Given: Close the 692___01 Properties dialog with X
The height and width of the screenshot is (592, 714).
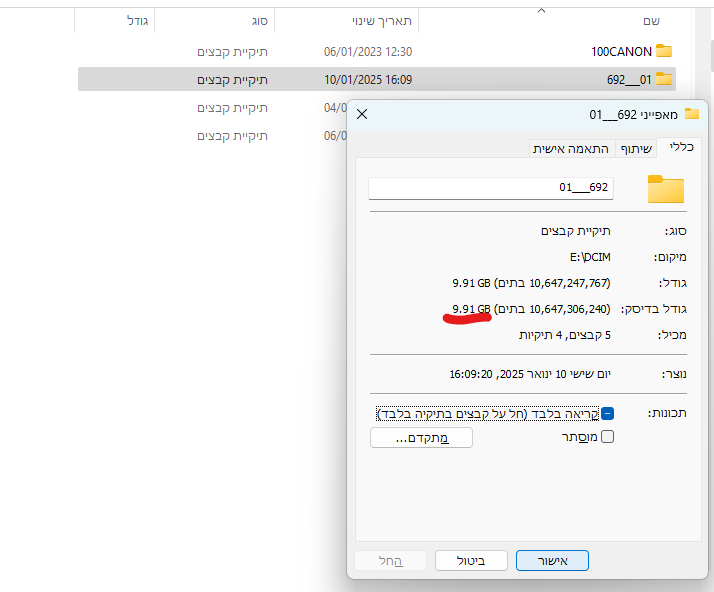Looking at the screenshot, I should pyautogui.click(x=362, y=115).
